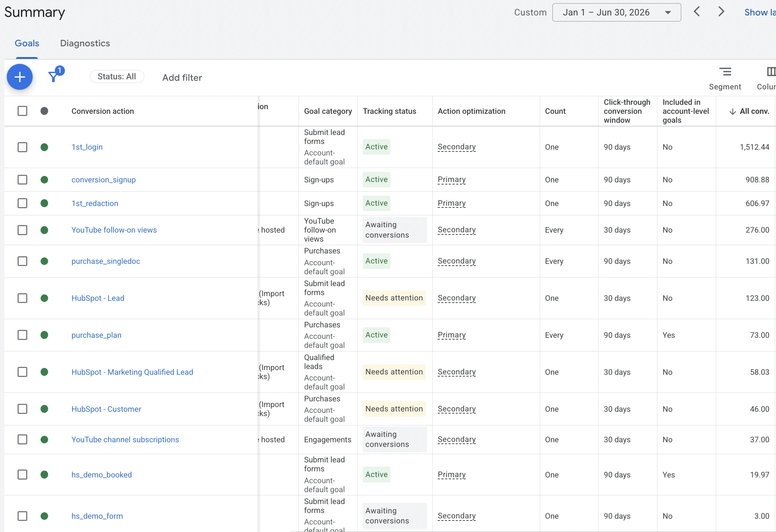Viewport: 776px width, 532px height.
Task: Open HubSpot - Marketing Qualified Lead link
Action: point(132,372)
